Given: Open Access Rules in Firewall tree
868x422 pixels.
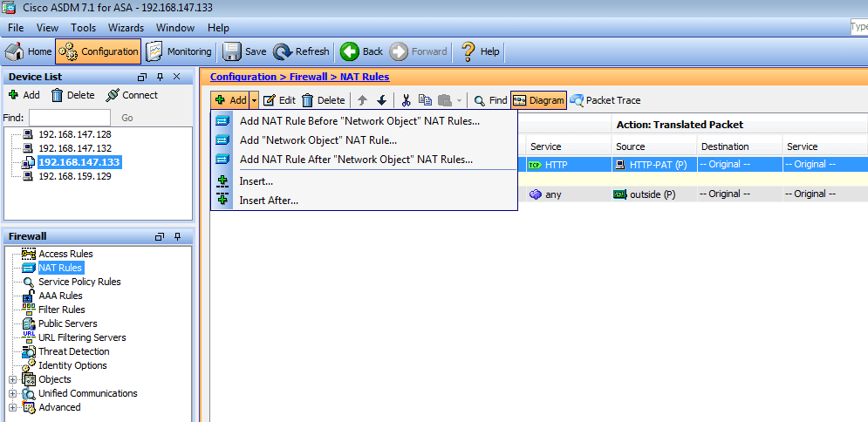Looking at the screenshot, I should pyautogui.click(x=65, y=254).
